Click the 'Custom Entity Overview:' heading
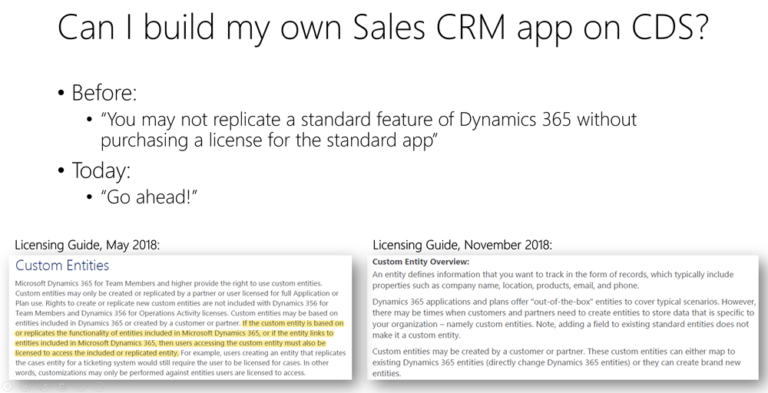Viewport: 768px width, 393px height. pos(421,262)
